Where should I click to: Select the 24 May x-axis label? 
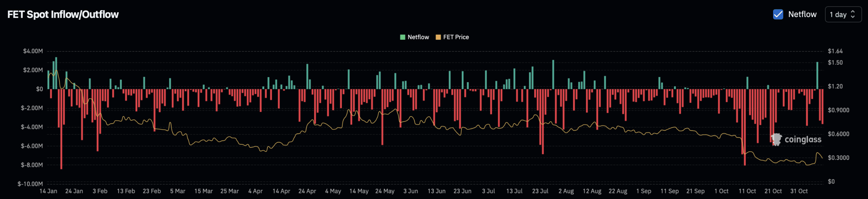(384, 191)
